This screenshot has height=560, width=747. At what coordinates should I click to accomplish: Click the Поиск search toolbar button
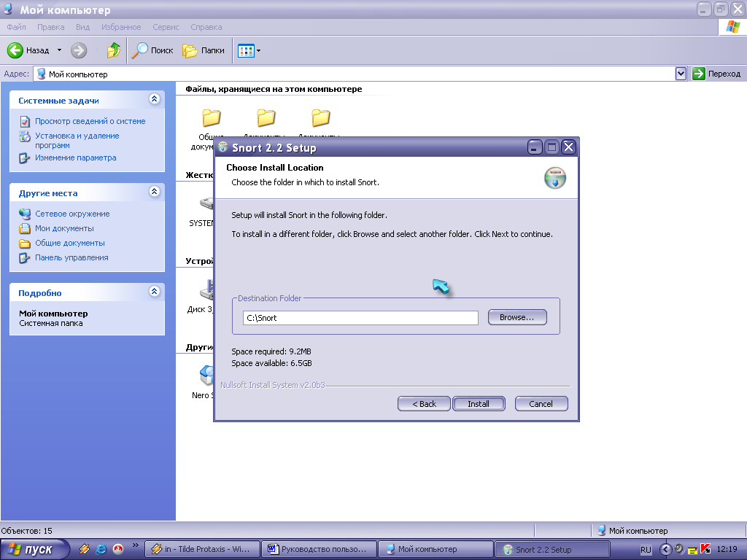(x=152, y=50)
